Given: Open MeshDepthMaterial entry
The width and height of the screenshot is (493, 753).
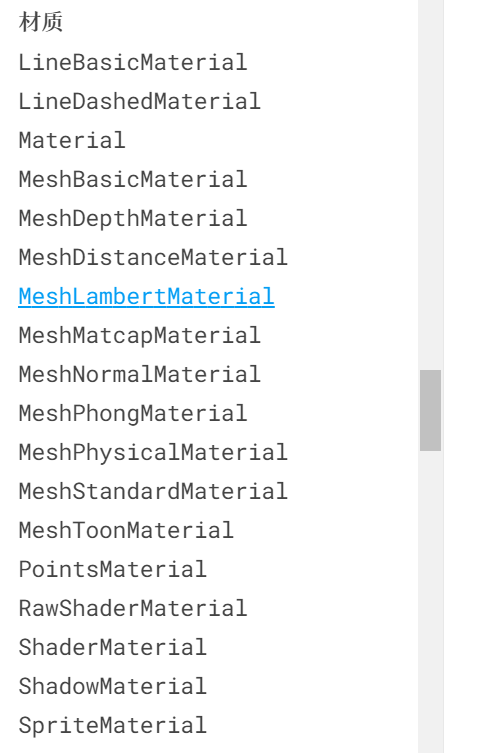Looking at the screenshot, I should click(x=132, y=219).
